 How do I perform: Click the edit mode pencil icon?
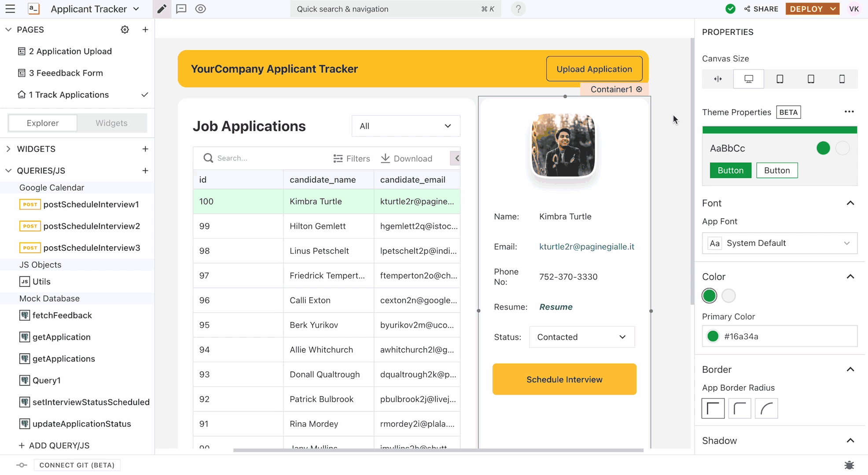[162, 9]
